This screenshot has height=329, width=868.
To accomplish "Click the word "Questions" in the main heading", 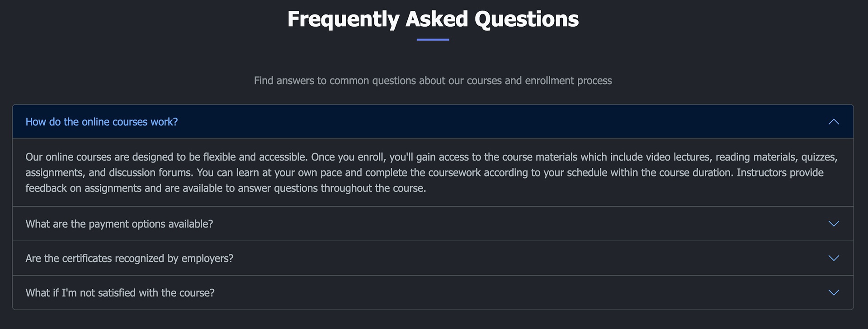I will [x=526, y=19].
